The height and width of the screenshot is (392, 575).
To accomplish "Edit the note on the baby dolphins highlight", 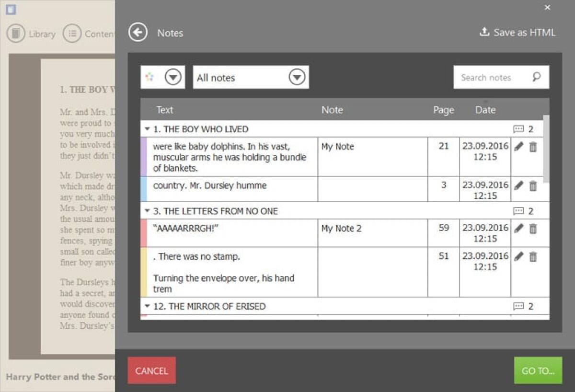I will pos(518,147).
